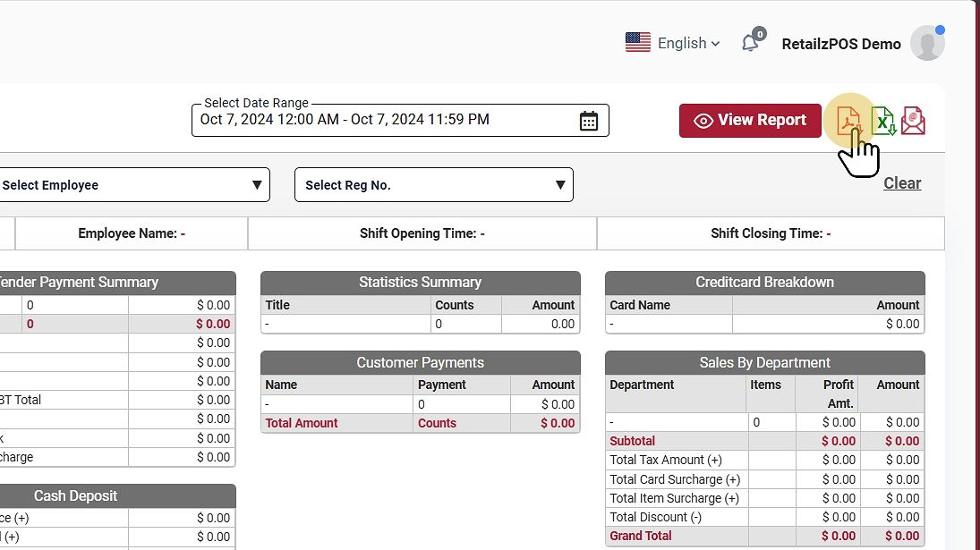This screenshot has width=980, height=550.
Task: Export the report as PDF
Action: click(x=848, y=120)
